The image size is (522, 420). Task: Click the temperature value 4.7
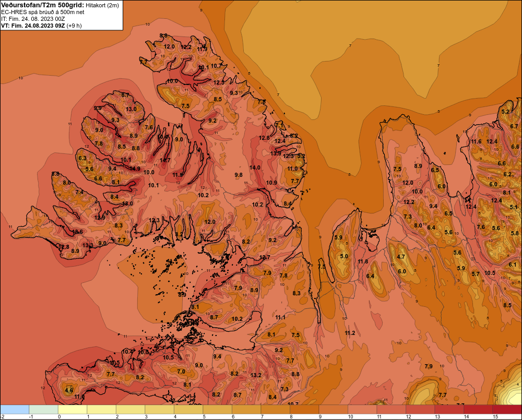point(401,257)
